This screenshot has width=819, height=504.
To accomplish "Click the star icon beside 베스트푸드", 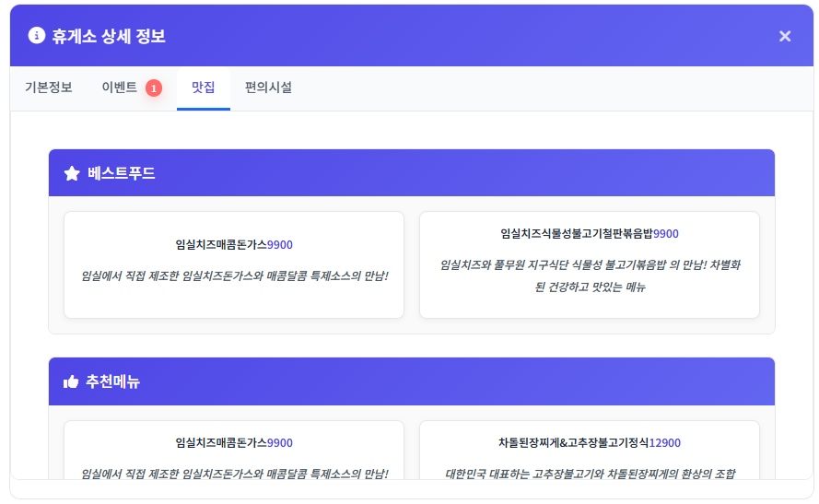I will (x=72, y=173).
